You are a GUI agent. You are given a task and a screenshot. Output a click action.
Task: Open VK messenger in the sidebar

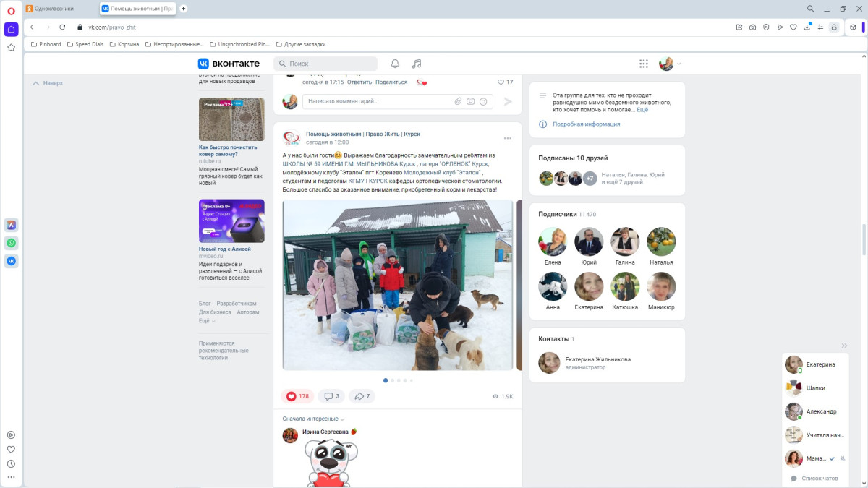pyautogui.click(x=11, y=261)
